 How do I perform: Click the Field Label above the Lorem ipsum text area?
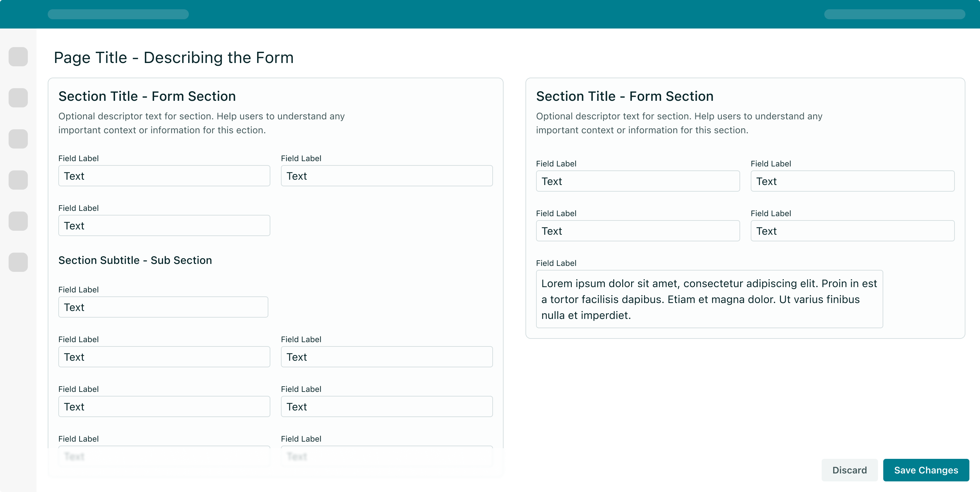coord(556,263)
